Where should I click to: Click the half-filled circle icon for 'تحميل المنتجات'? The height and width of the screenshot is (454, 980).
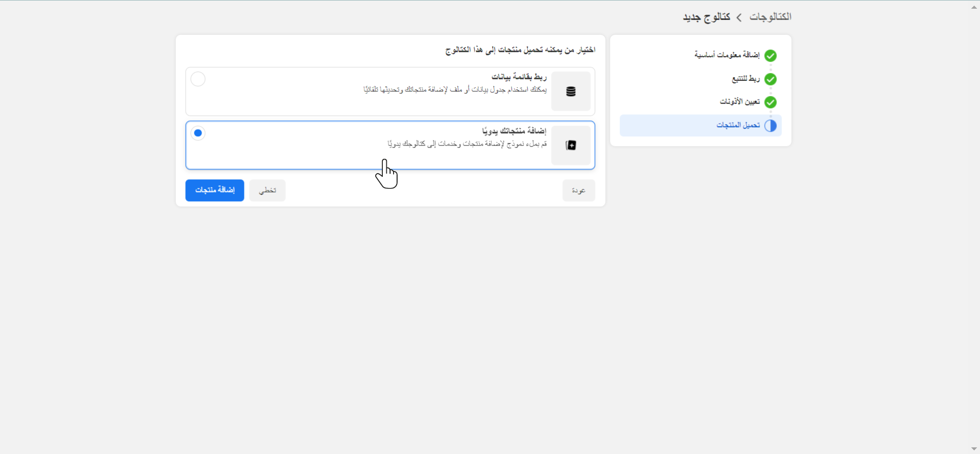pos(770,126)
